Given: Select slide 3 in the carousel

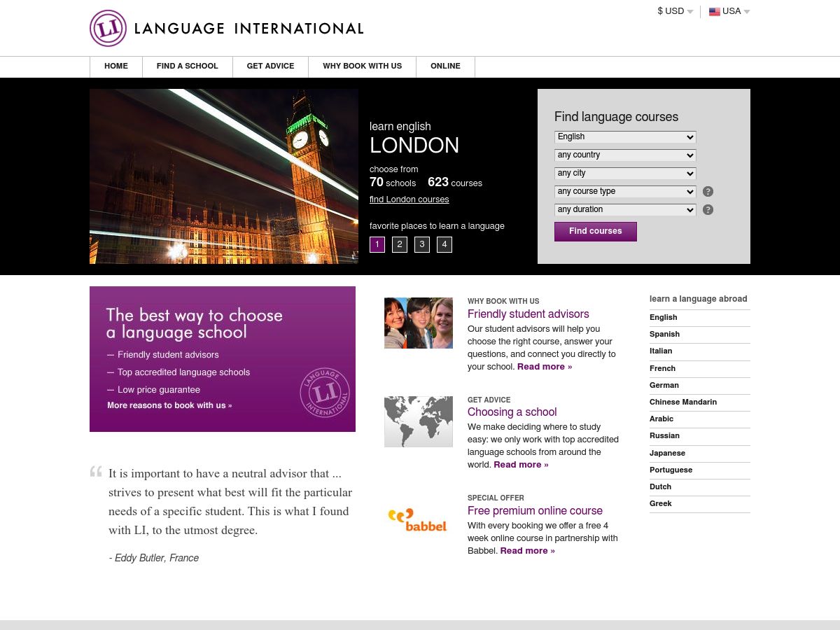Looking at the screenshot, I should (x=422, y=244).
